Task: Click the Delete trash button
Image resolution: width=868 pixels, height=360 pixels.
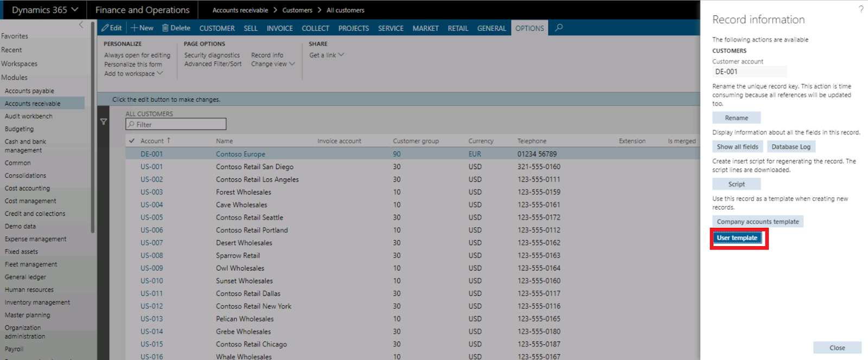Action: click(176, 28)
